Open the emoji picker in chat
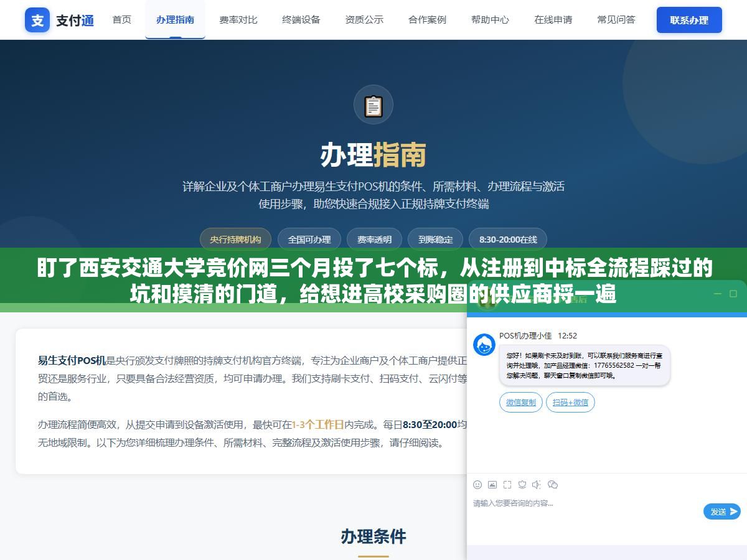747x560 pixels. (x=477, y=485)
